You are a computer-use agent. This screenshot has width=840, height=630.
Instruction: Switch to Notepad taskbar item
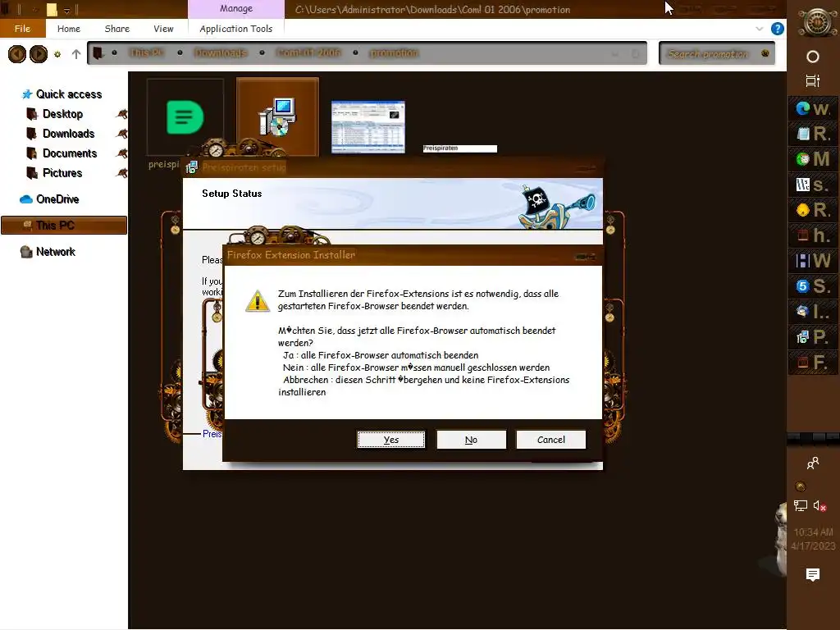click(x=813, y=134)
